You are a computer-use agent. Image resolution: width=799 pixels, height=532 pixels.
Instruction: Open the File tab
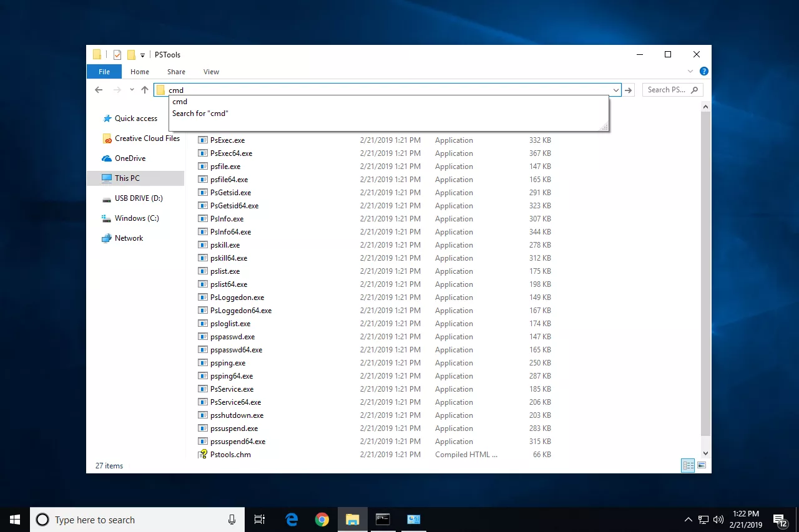tap(104, 72)
